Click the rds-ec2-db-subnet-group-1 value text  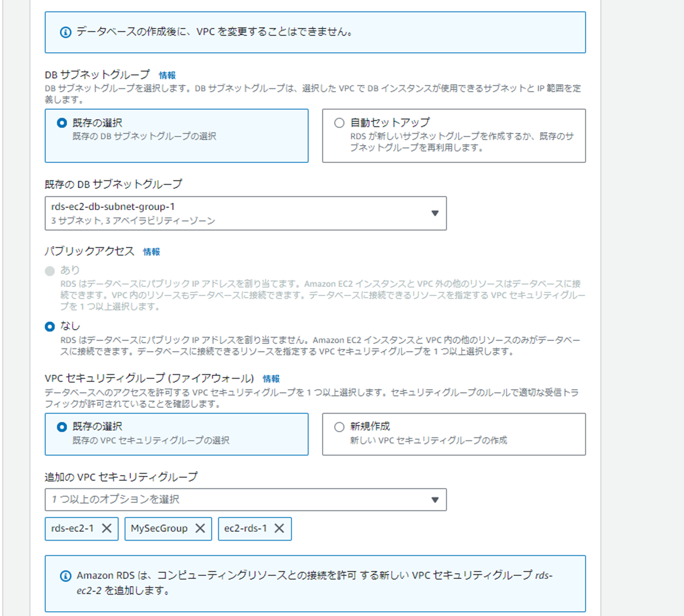tap(113, 207)
